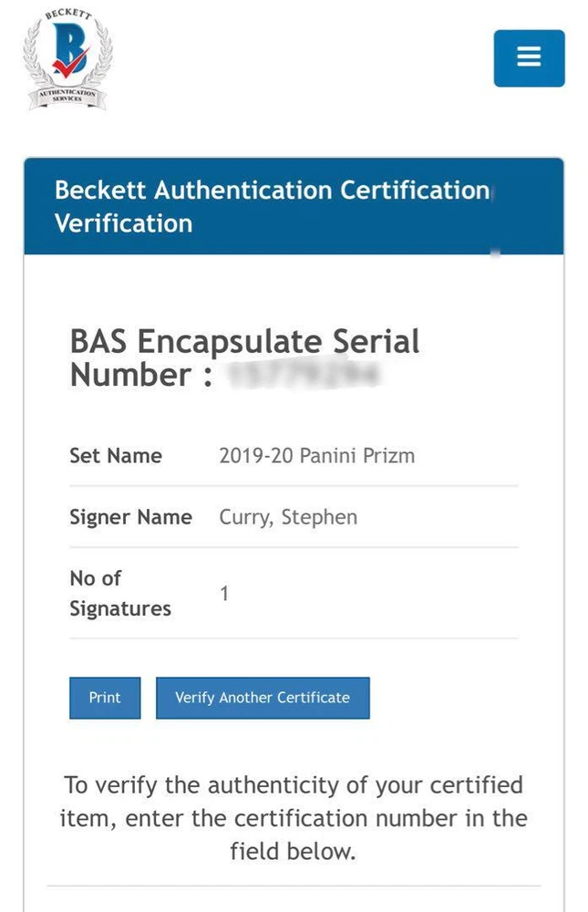Click the No of Signatures label
This screenshot has height=912, width=588.
tap(119, 594)
